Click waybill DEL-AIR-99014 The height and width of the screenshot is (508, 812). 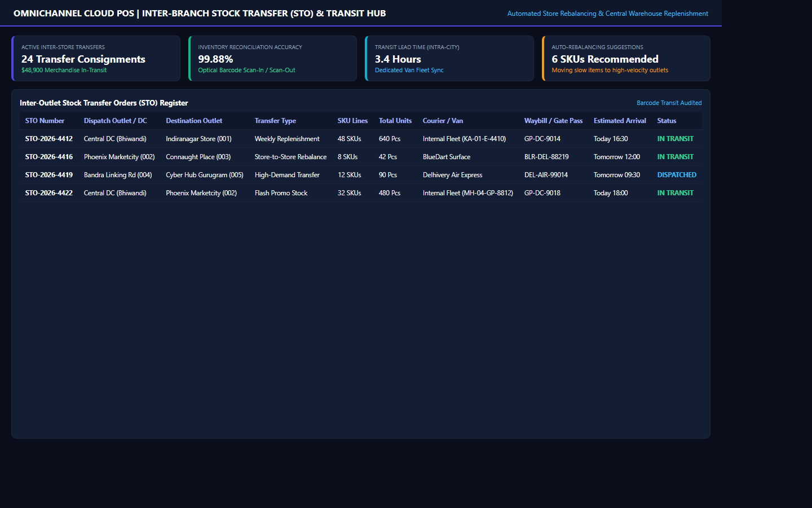546,175
